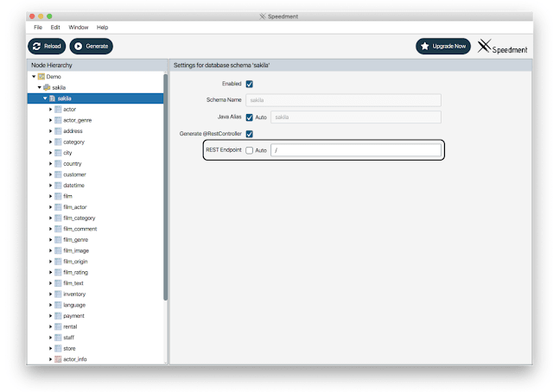
Task: Select the store tree row
Action: [96, 348]
